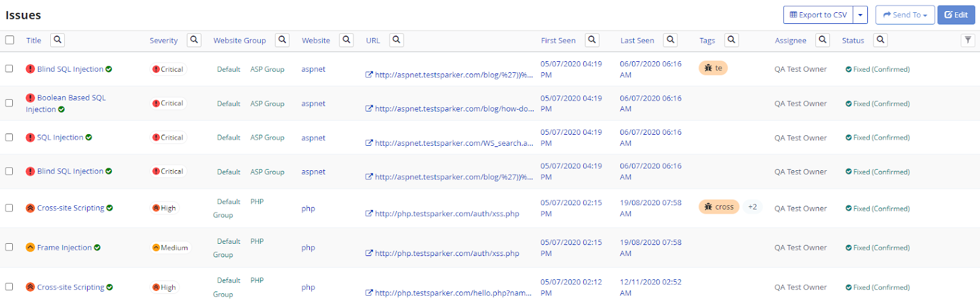Viewport: 980px width, 305px height.
Task: Sort by Website column header
Action: [x=316, y=40]
